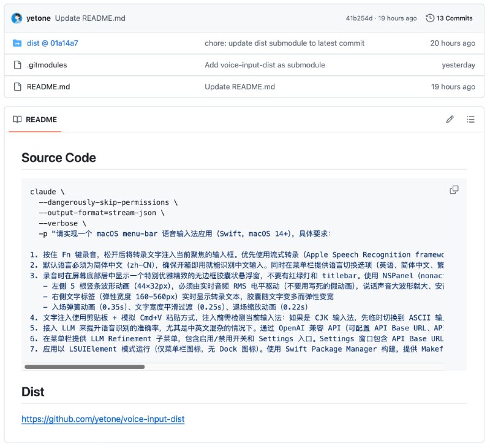Click the '--verbose' code line

coord(62,223)
